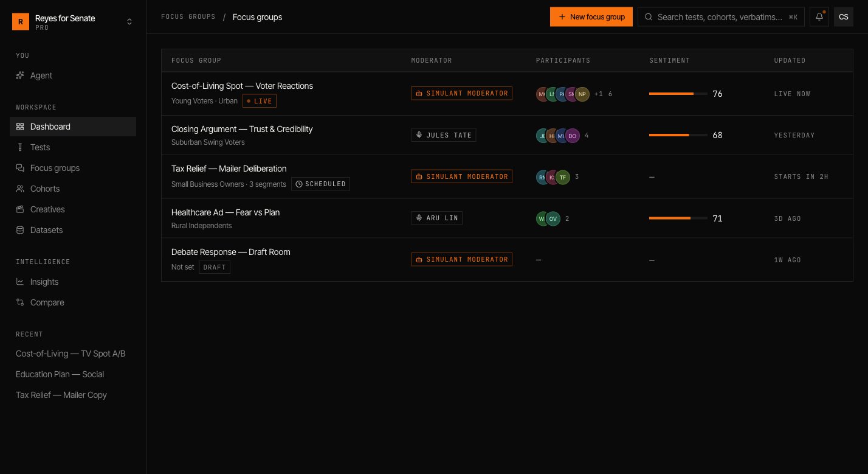Screen dimensions: 868x474
Task: Open Healthcare Ad — Fear vs Plan group
Action: (226, 212)
